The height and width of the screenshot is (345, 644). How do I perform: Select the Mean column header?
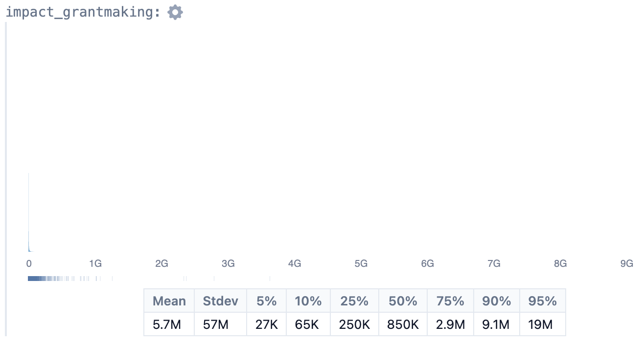pyautogui.click(x=169, y=301)
